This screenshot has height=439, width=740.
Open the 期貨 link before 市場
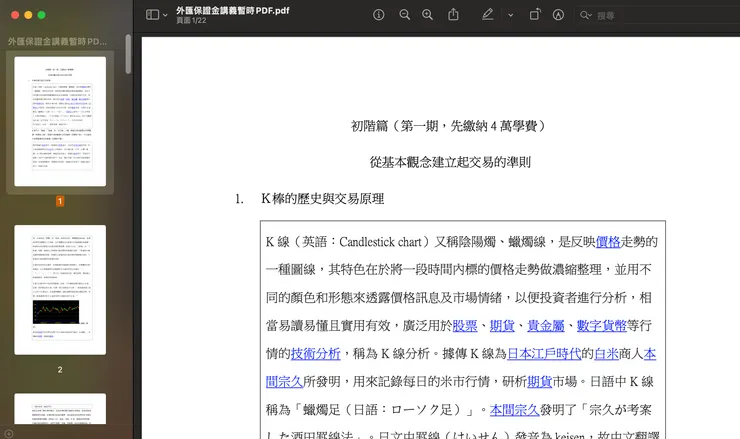tap(539, 381)
